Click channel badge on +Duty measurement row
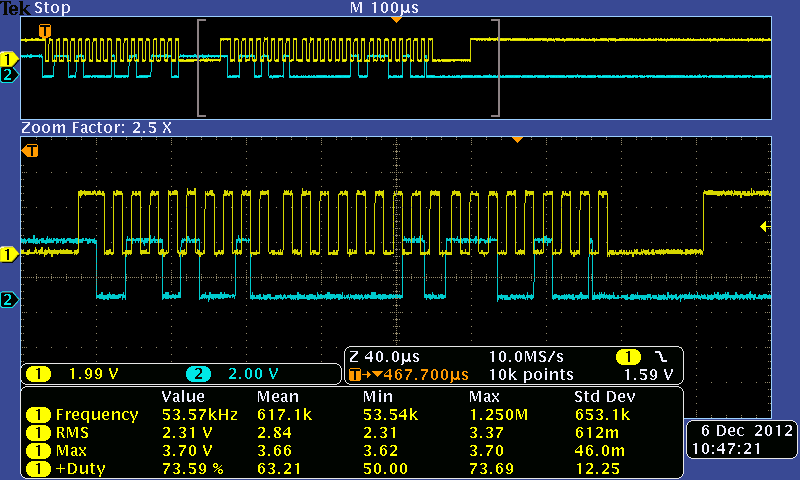Screen dimensions: 800x480 pyautogui.click(x=38, y=469)
